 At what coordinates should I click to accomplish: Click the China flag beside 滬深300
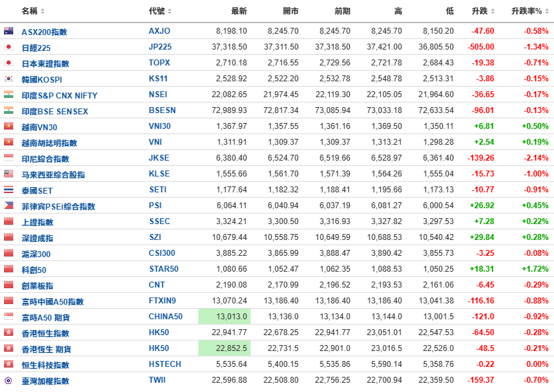pyautogui.click(x=9, y=253)
